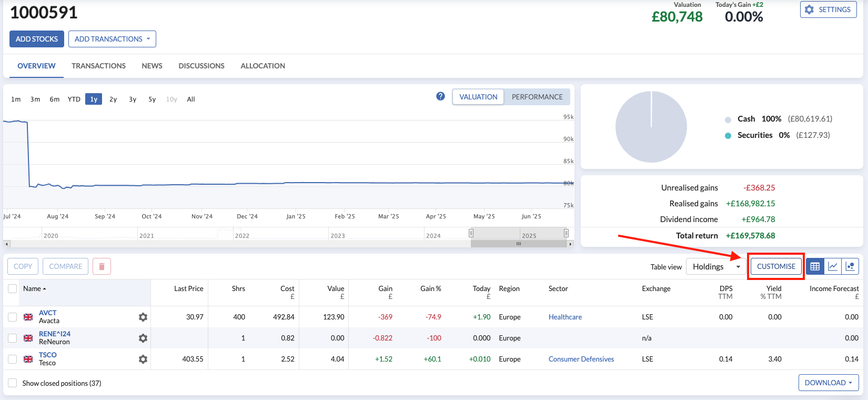This screenshot has width=868, height=400.
Task: Open the gear options for Tesco row
Action: point(143,359)
